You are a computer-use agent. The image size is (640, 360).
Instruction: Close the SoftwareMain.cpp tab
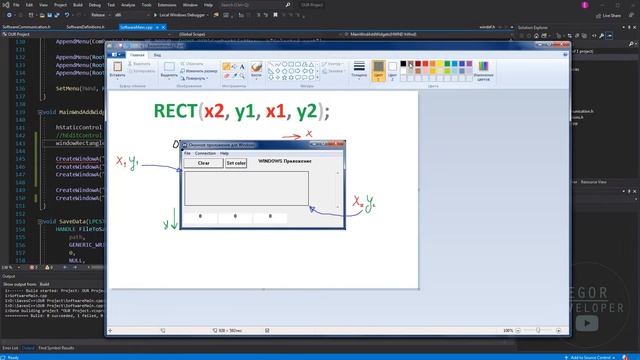pos(164,27)
